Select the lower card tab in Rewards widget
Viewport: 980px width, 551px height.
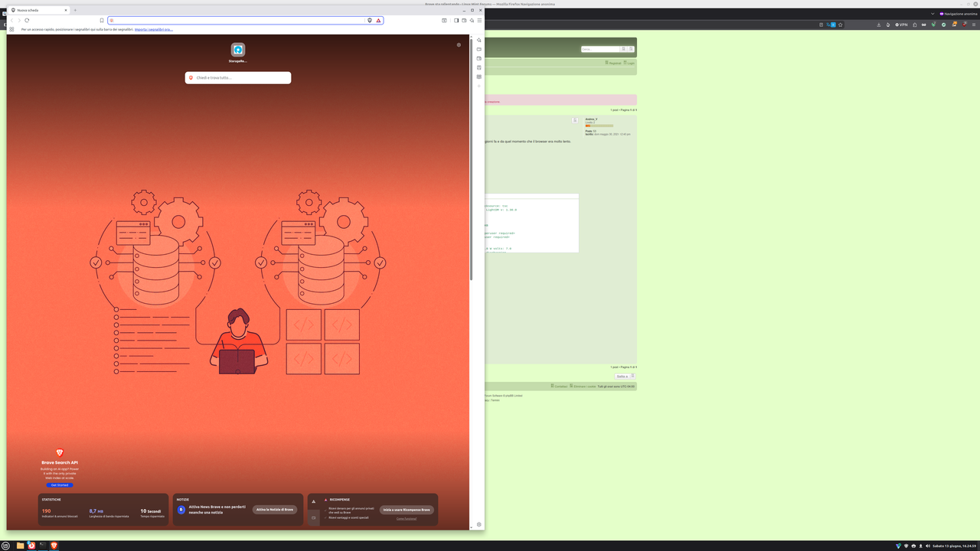[x=313, y=517]
